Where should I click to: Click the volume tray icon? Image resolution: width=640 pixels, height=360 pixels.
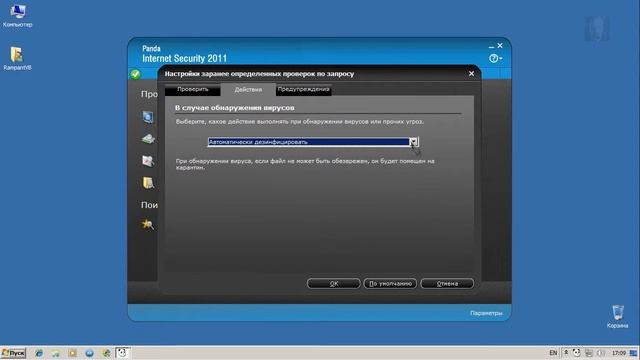coord(600,353)
